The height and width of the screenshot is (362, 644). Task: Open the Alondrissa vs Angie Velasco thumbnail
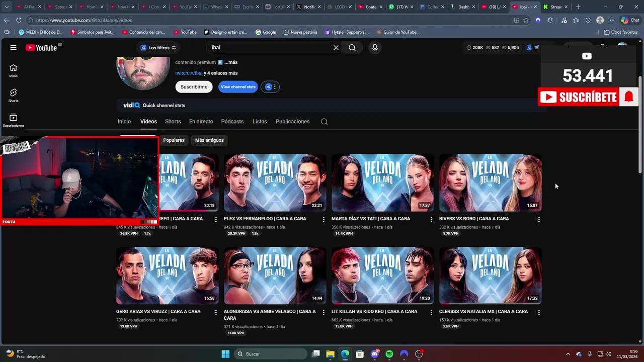pyautogui.click(x=275, y=276)
